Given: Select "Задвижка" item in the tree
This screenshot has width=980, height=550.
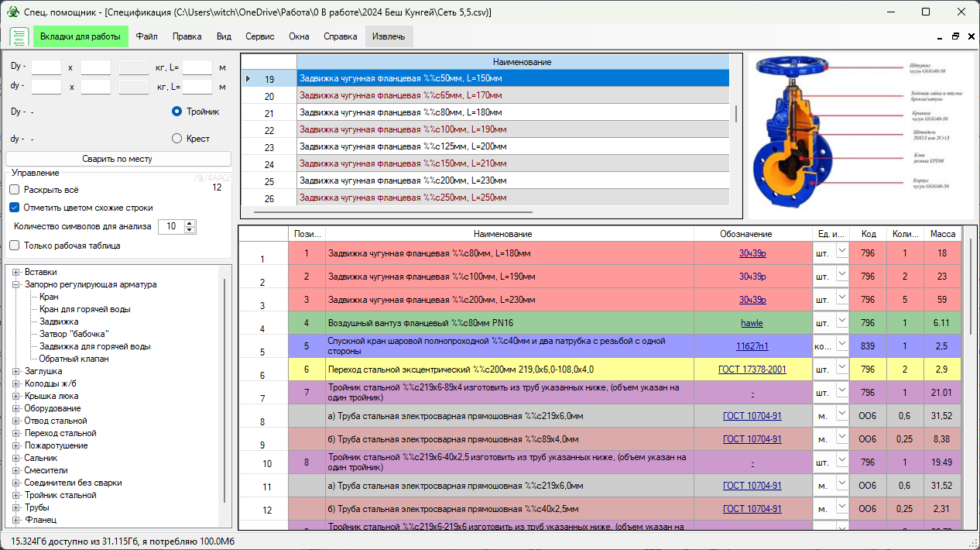Looking at the screenshot, I should [x=59, y=321].
